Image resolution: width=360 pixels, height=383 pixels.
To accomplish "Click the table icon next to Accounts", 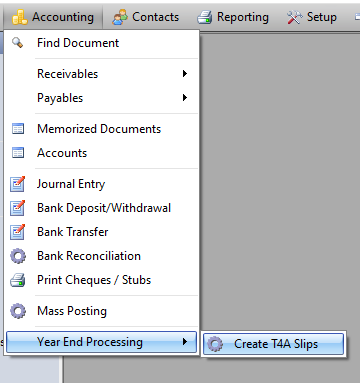I will [18, 153].
